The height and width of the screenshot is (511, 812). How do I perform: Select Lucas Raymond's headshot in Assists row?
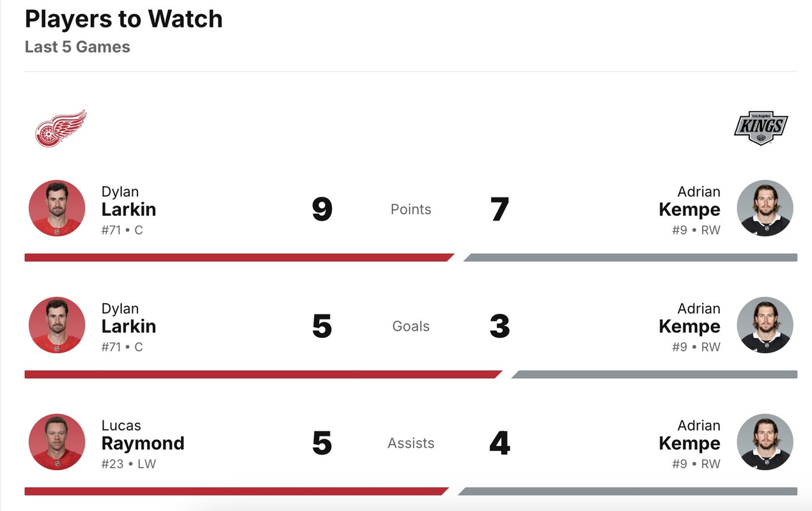pos(57,442)
